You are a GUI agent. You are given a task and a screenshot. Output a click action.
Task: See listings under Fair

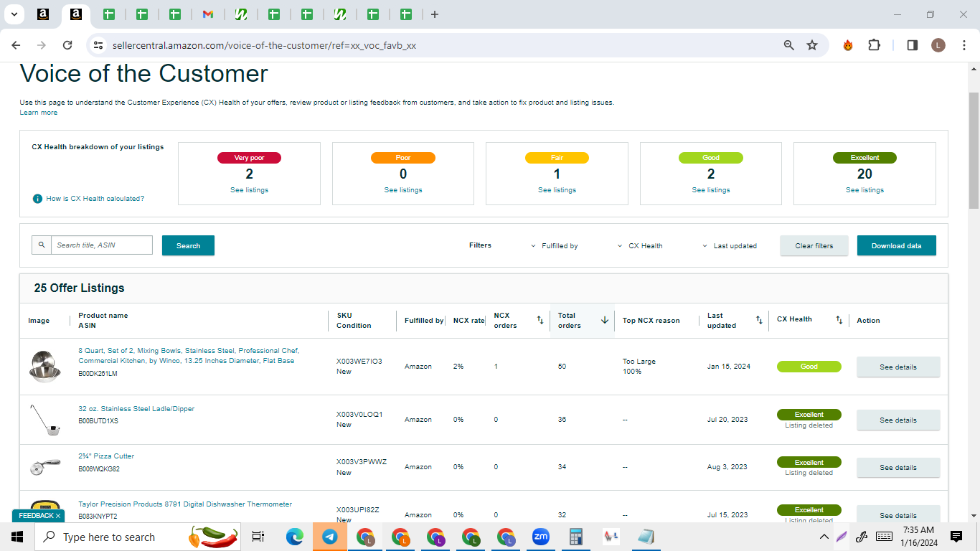[557, 190]
